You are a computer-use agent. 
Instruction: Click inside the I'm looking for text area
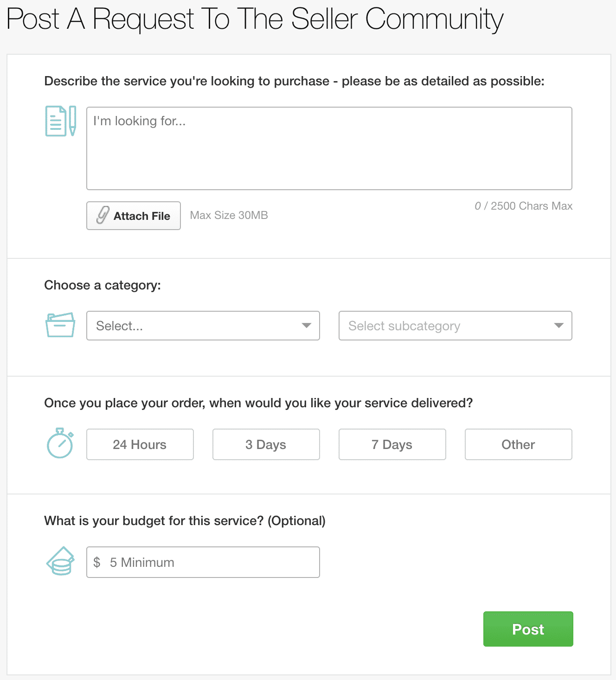point(329,146)
